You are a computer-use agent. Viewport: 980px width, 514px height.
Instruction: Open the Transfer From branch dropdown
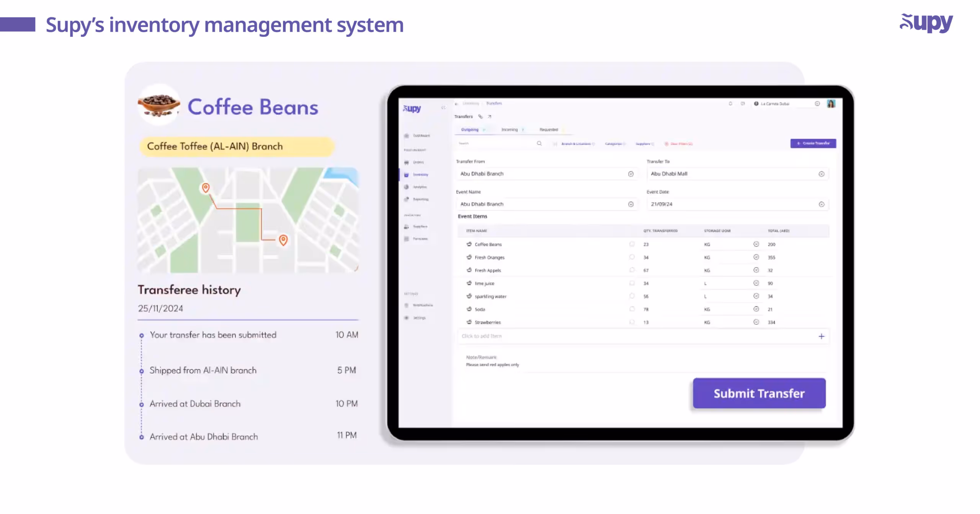(631, 174)
